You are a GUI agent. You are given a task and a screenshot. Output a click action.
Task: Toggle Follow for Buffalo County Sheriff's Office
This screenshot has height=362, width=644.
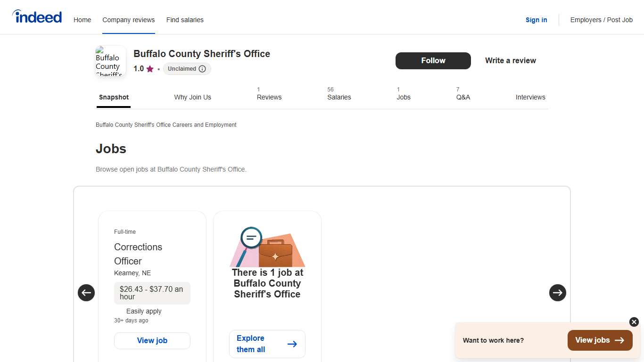(433, 61)
